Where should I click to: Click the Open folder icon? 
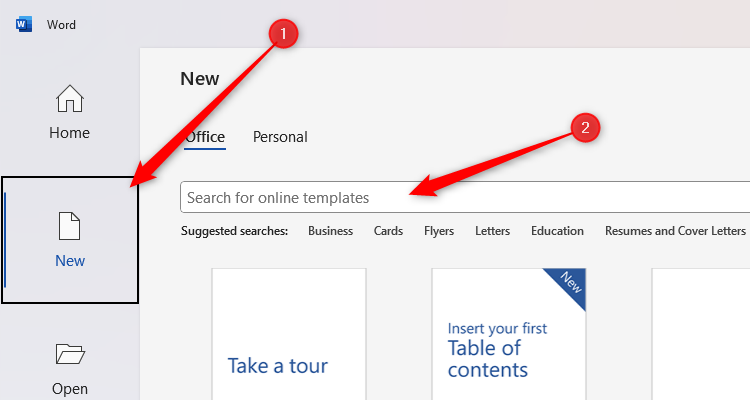point(70,353)
